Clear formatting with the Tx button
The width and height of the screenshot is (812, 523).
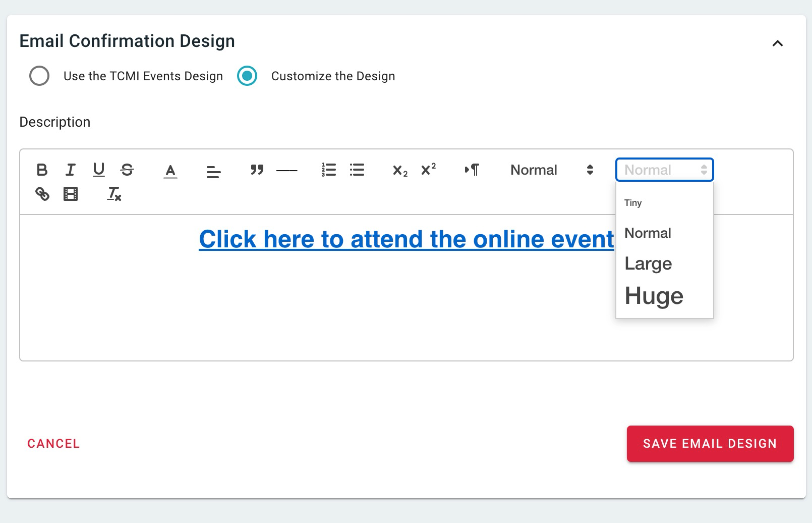point(112,194)
